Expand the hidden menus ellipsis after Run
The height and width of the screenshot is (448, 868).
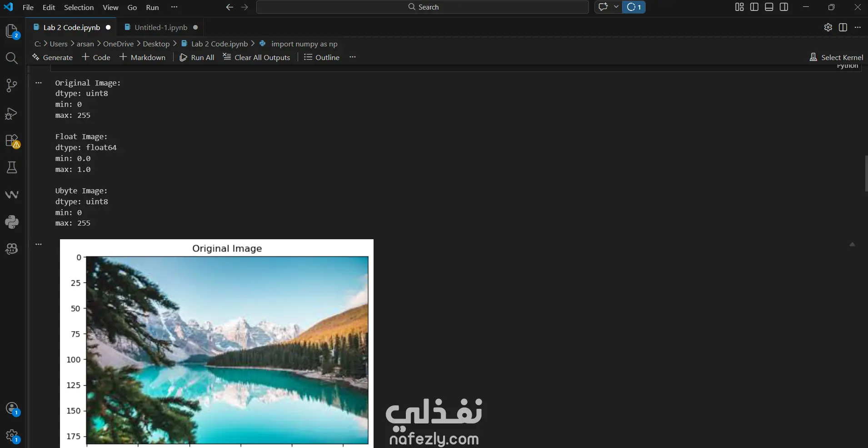(174, 7)
